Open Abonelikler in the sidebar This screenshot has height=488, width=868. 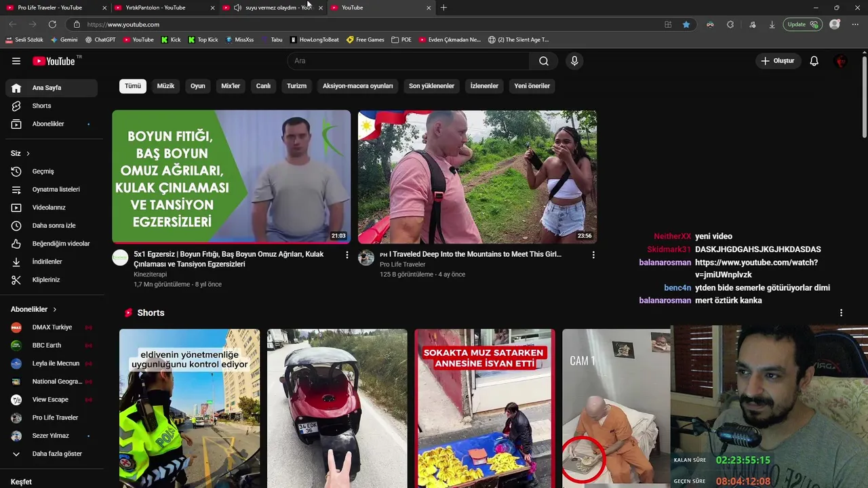click(52, 124)
